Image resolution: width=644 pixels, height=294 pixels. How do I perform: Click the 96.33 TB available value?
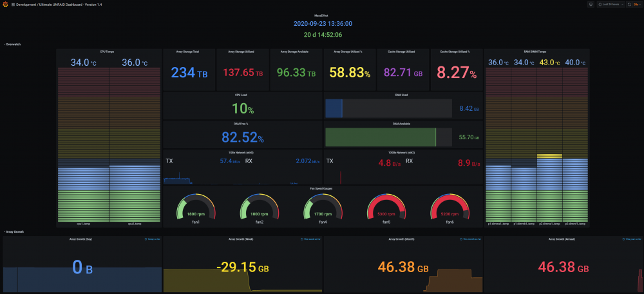[296, 73]
